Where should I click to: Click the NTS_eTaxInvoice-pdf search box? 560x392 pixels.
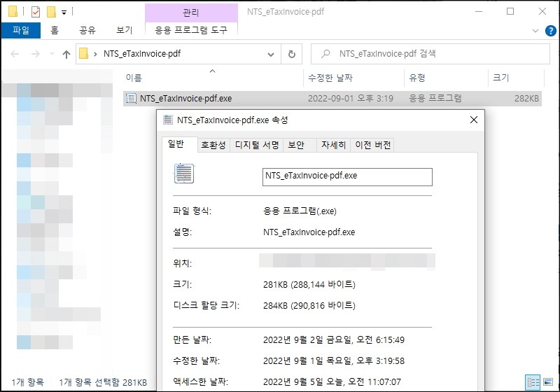pyautogui.click(x=430, y=54)
